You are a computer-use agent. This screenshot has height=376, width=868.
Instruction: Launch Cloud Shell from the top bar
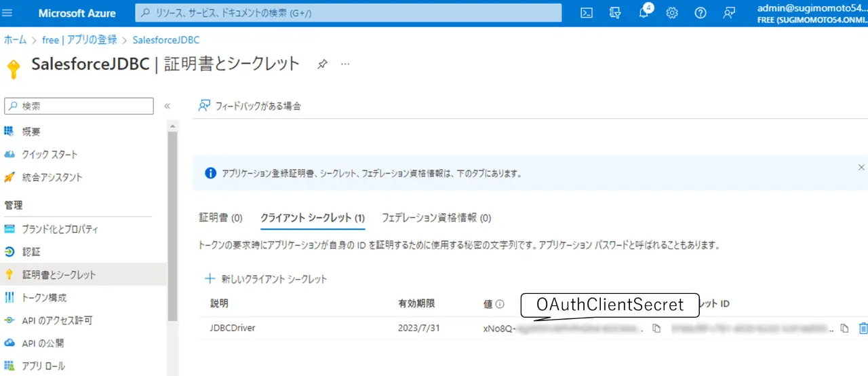[x=587, y=13]
